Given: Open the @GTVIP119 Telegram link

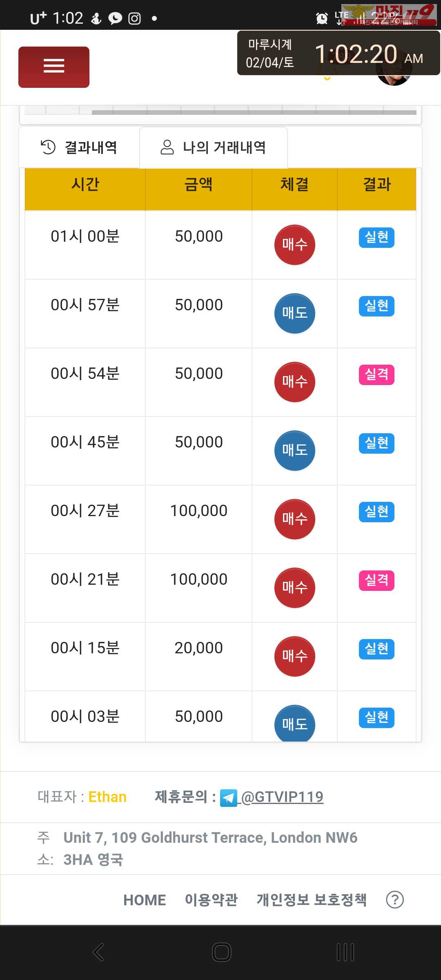Looking at the screenshot, I should pyautogui.click(x=282, y=797).
